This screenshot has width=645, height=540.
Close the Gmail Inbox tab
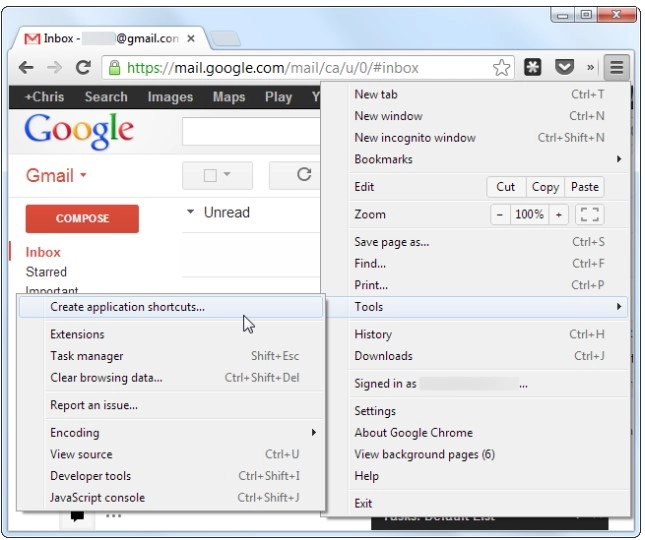[x=191, y=39]
